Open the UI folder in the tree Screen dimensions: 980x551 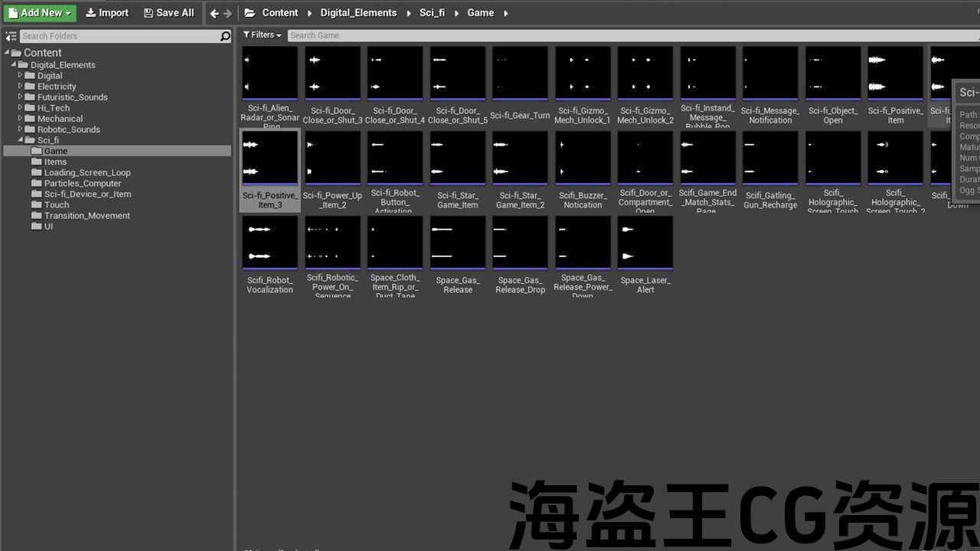point(48,226)
